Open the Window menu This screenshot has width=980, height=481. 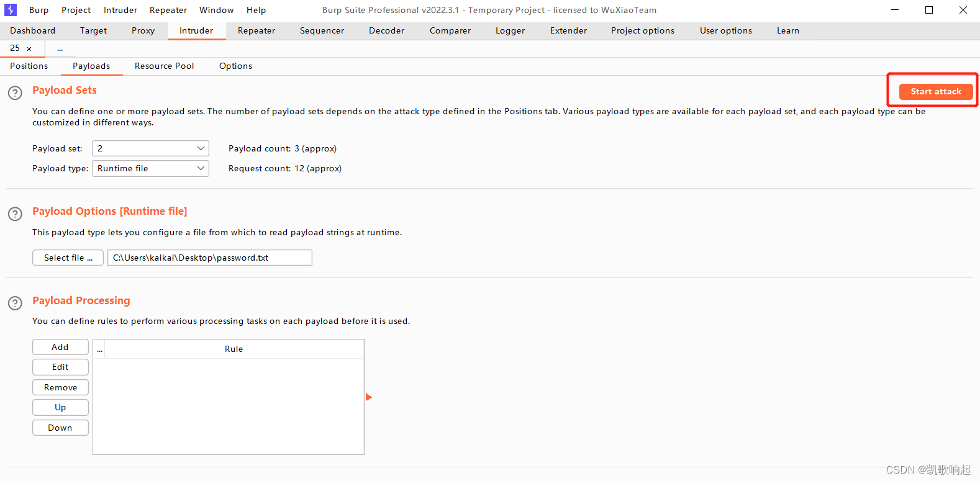click(x=217, y=10)
